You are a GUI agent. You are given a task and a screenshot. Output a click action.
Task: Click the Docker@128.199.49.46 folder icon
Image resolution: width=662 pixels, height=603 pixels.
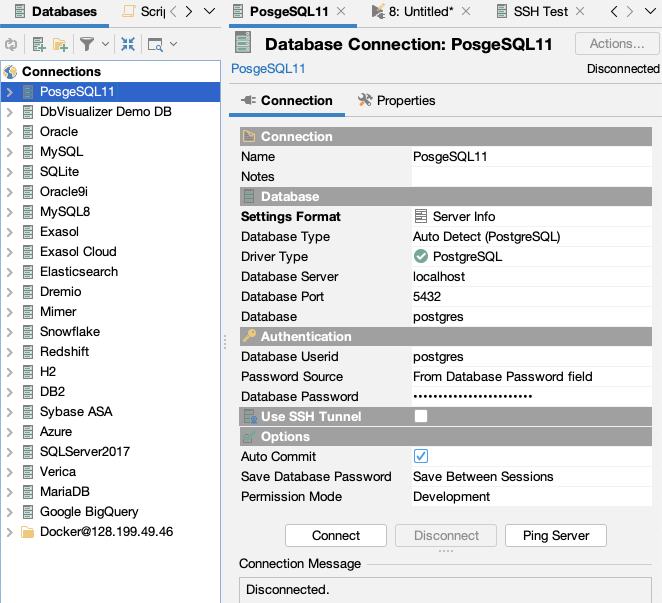click(27, 532)
